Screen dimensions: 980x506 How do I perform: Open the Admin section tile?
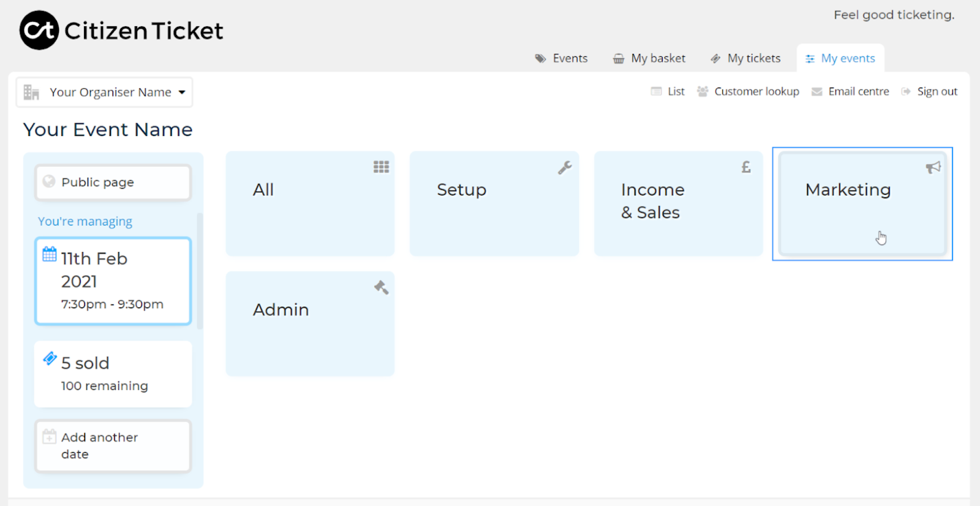click(310, 323)
